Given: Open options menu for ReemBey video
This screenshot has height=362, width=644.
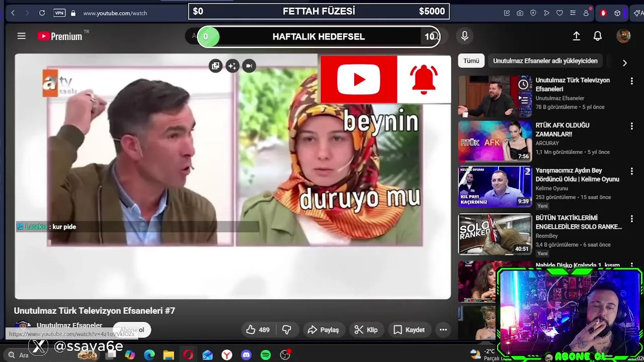Looking at the screenshot, I should coord(631,219).
